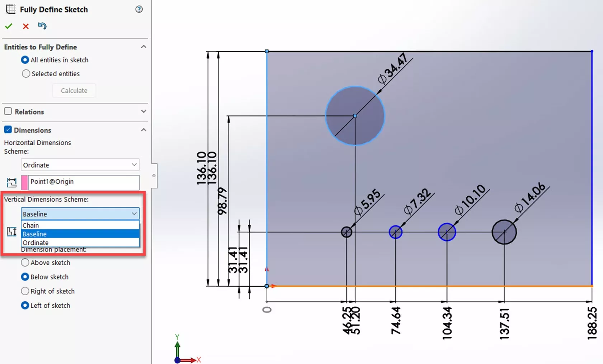Click the Fully Define Sketch title icon
Image resolution: width=603 pixels, height=364 pixels.
(x=11, y=9)
